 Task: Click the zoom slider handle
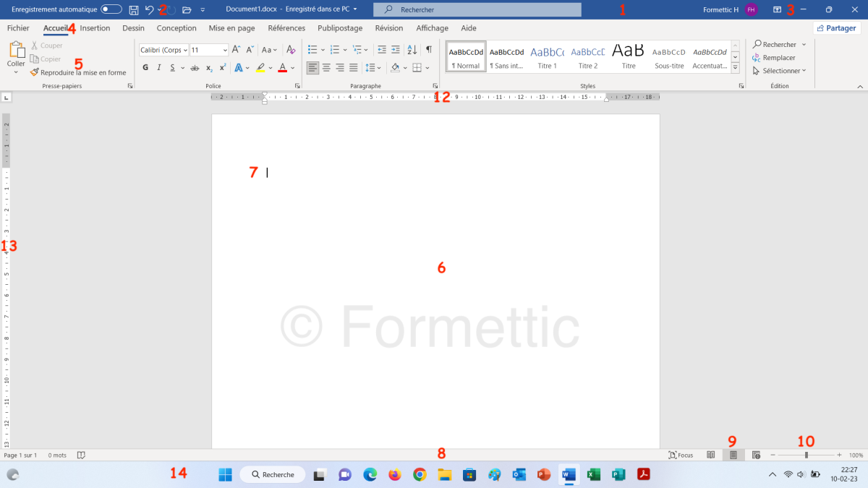pyautogui.click(x=807, y=455)
